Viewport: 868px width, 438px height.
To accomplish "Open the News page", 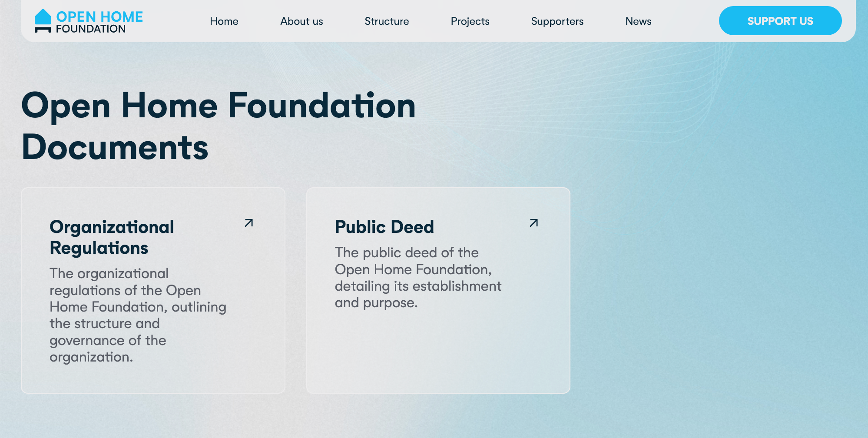I will [638, 21].
